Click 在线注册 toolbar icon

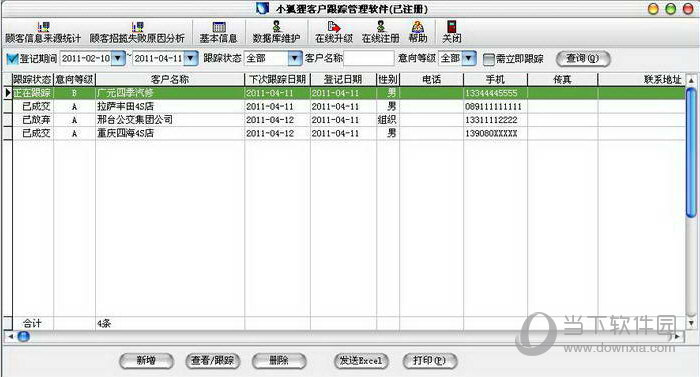380,32
